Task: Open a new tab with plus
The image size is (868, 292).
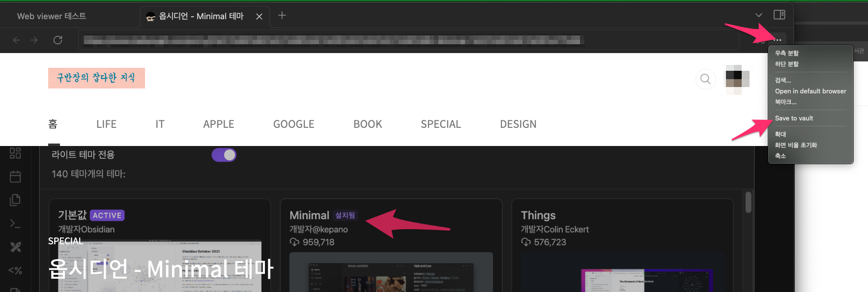Action: point(282,15)
